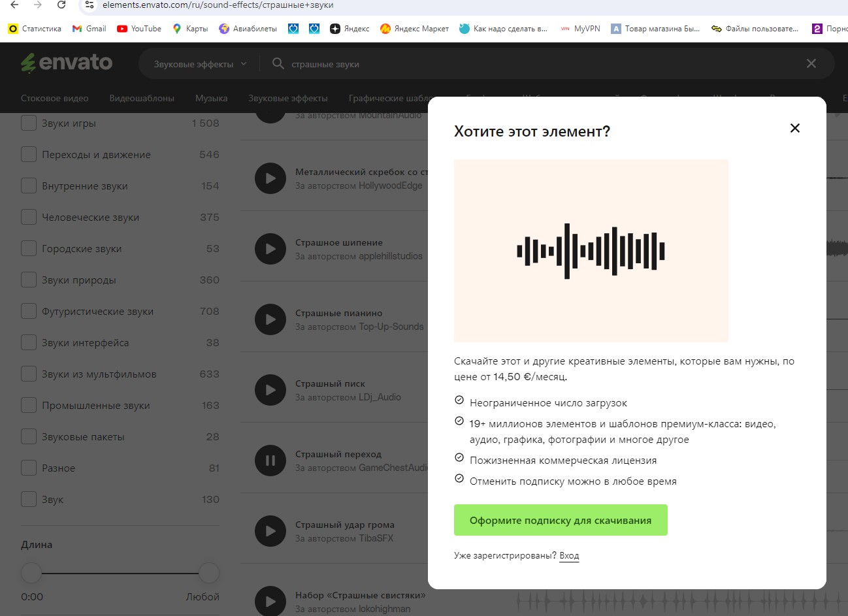Enable the 'Звуки игры' checkbox

(29, 123)
